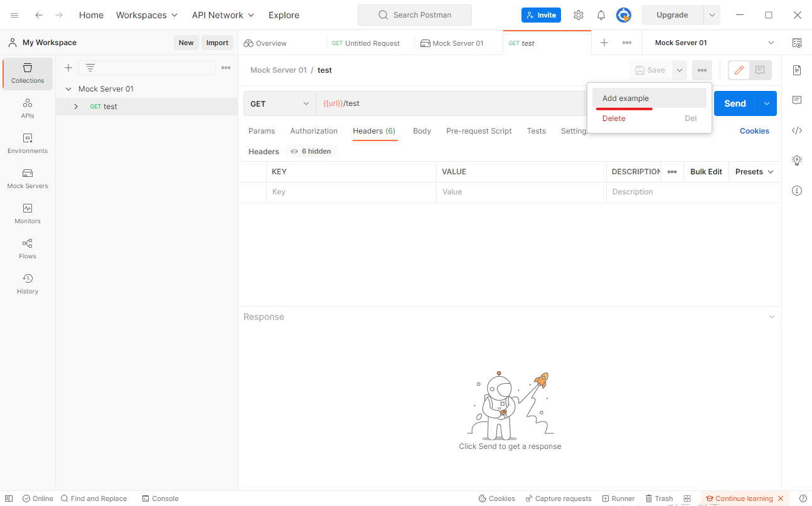This screenshot has width=812, height=506.
Task: Open Mock Server 01 environment selector
Action: (715, 43)
